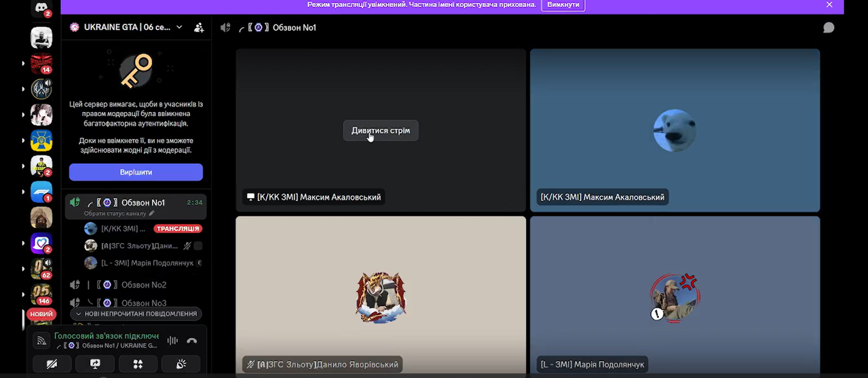Toggle camera on in voice panel
This screenshot has height=378, width=868.
52,364
